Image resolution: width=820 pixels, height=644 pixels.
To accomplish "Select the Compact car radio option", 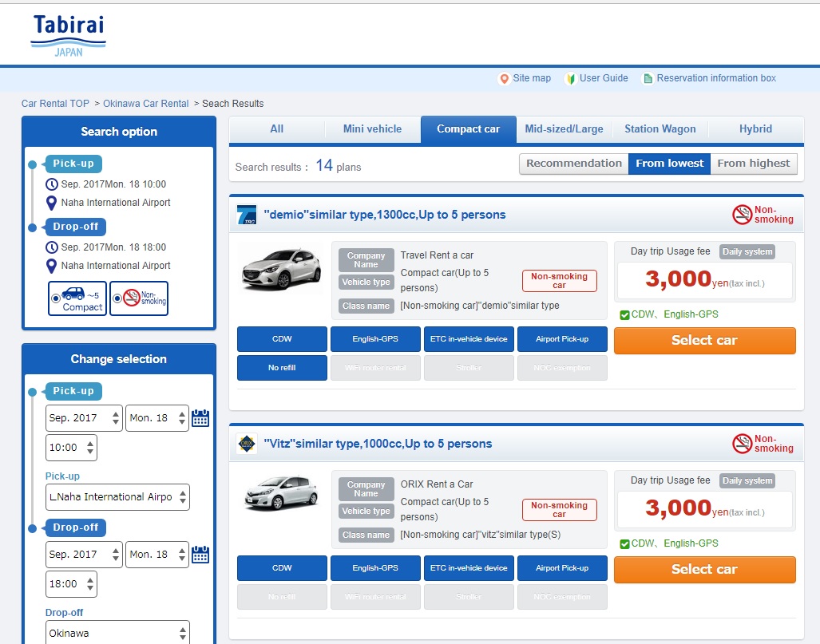I will point(55,298).
